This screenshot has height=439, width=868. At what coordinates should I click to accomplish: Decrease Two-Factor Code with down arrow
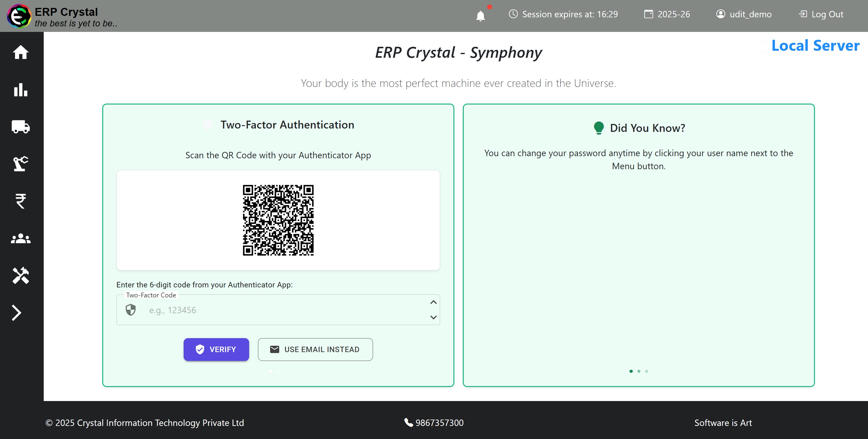[433, 317]
